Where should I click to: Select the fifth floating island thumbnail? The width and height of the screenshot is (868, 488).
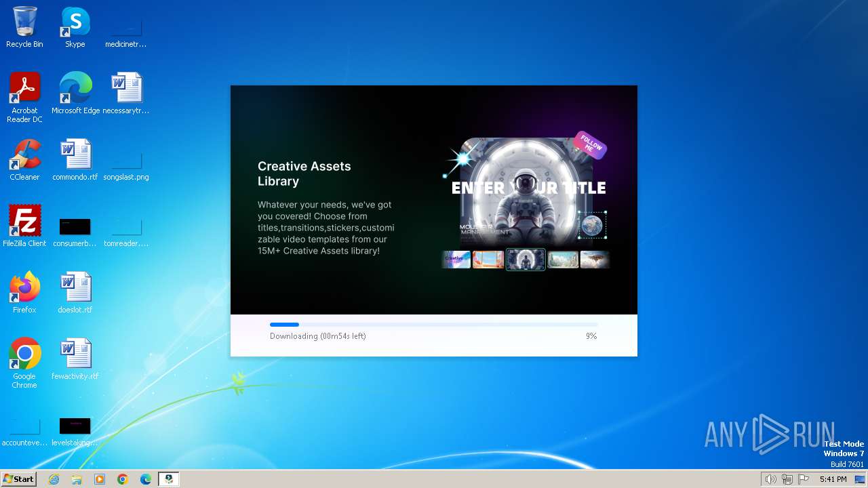595,259
